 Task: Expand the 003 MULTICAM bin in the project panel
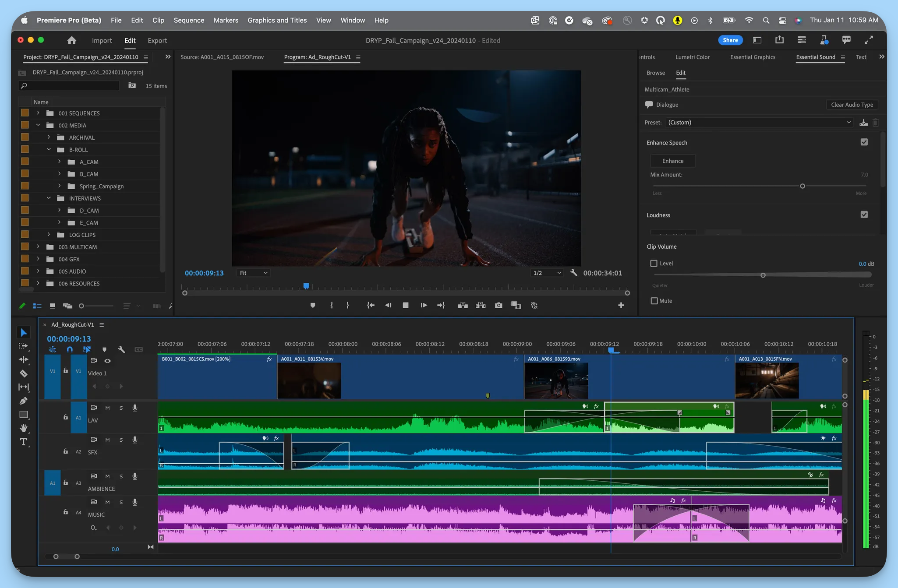(x=39, y=246)
